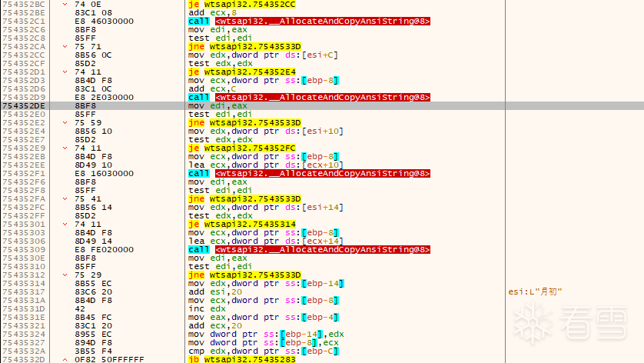Select address 754352F8
The width and height of the screenshot is (644, 363).
point(23,190)
